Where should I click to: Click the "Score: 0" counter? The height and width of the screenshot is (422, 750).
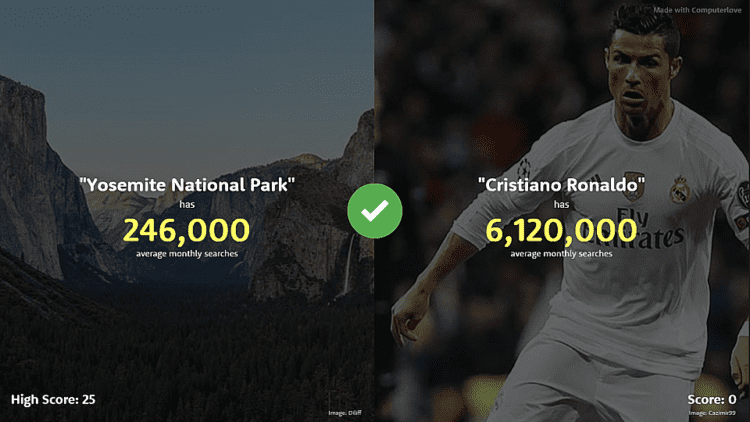click(x=712, y=400)
